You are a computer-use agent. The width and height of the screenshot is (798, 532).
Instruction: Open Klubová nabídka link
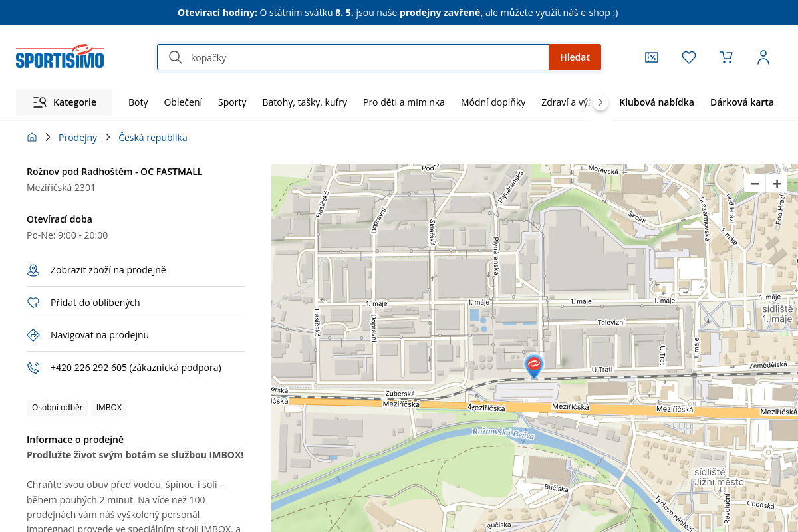(x=656, y=102)
